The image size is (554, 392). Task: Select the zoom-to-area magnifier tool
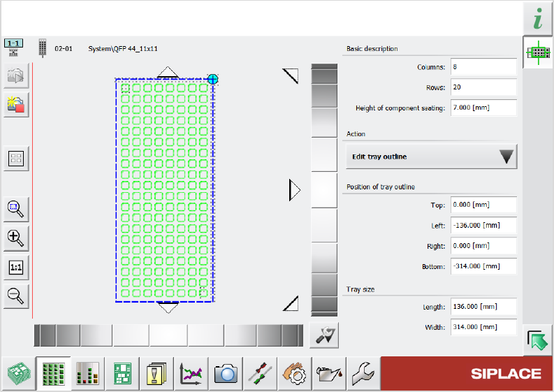tap(15, 208)
